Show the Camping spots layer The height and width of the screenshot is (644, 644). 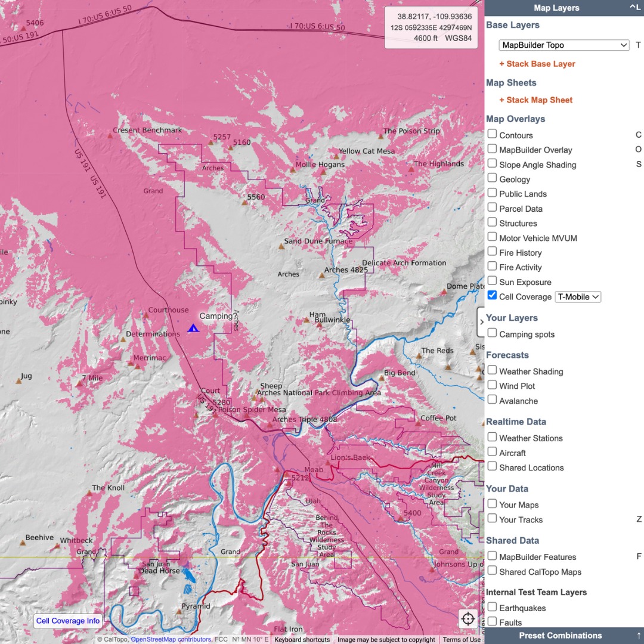coord(491,333)
